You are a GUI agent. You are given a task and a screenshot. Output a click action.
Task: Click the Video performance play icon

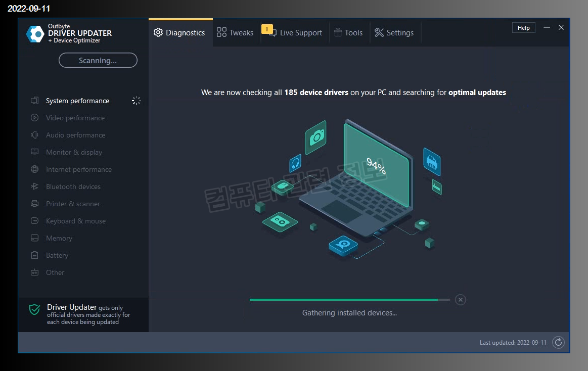coord(34,118)
